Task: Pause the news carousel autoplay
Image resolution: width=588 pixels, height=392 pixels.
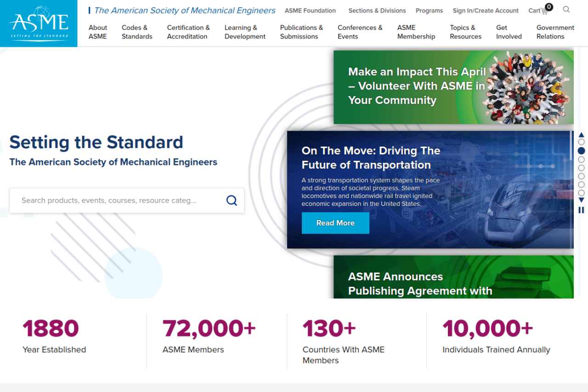Action: pos(581,210)
